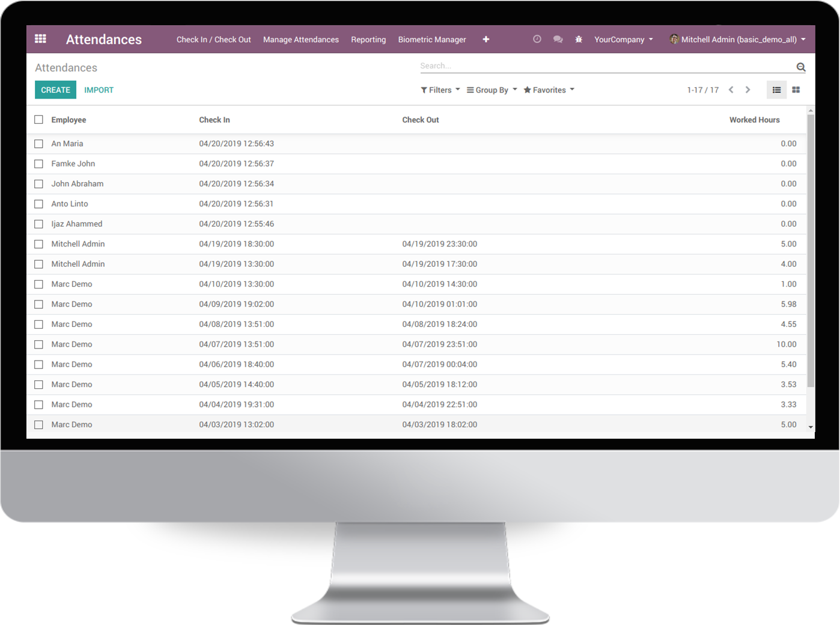Sort by the Check Out column header
This screenshot has height=625, width=840.
point(421,120)
